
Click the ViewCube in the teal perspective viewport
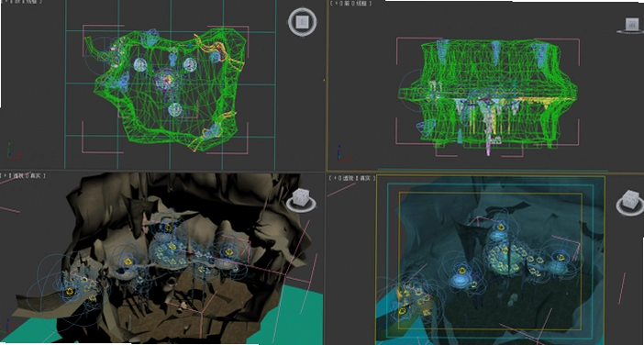point(630,203)
